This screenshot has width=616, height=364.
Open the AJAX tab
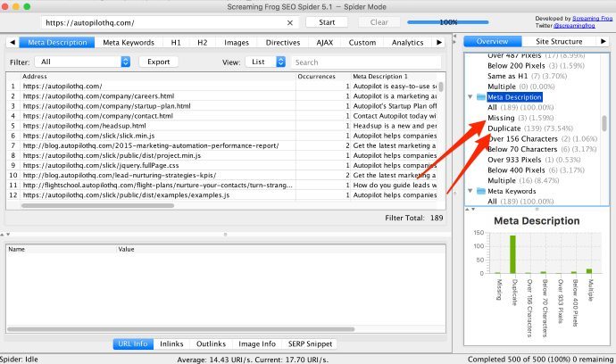[324, 43]
